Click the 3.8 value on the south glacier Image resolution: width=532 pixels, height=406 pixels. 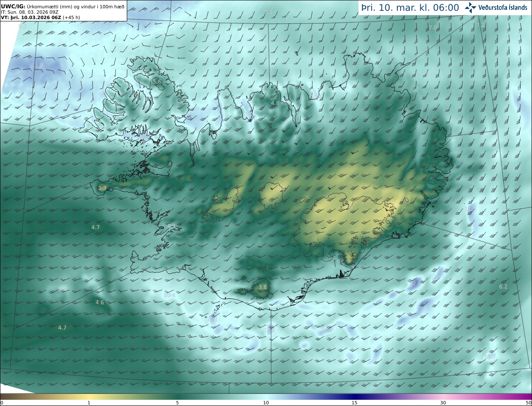(263, 287)
